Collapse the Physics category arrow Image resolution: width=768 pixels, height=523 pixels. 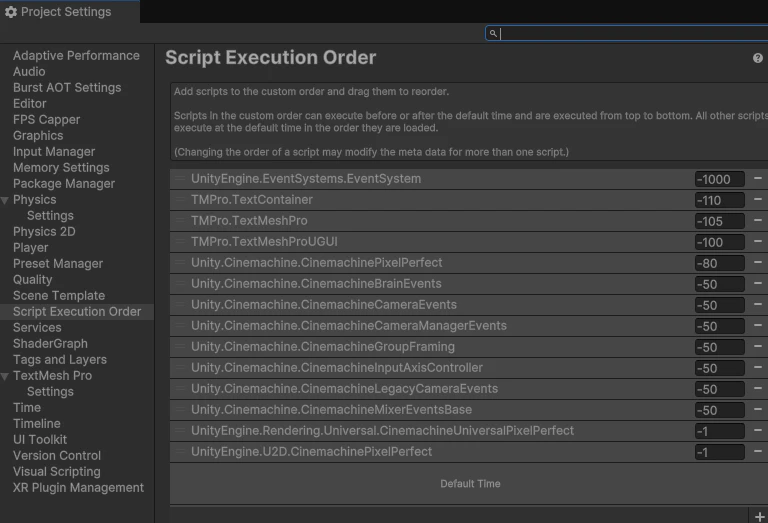[5, 200]
